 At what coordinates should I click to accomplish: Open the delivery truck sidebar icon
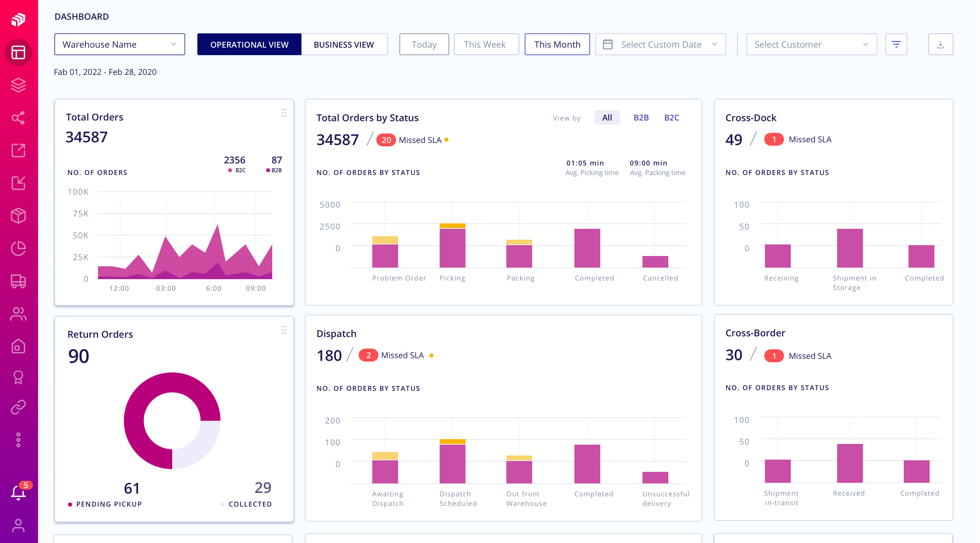click(18, 281)
